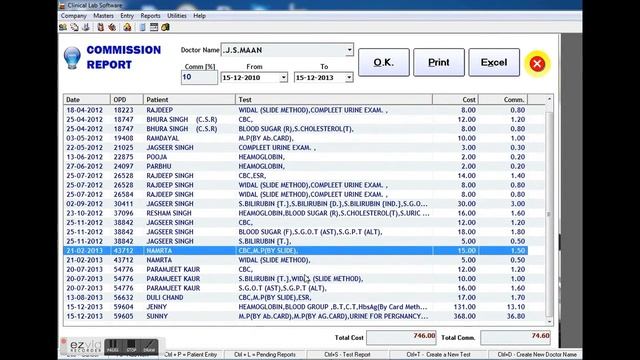Click the yellow icon, last in the toolbar

tap(165, 27)
